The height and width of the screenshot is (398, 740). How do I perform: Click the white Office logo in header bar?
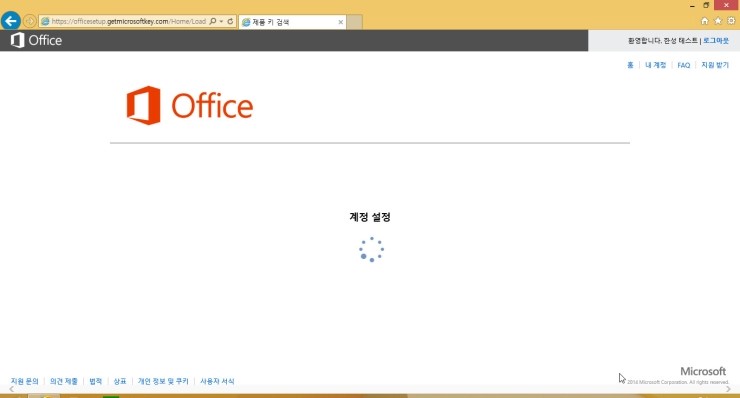click(36, 40)
